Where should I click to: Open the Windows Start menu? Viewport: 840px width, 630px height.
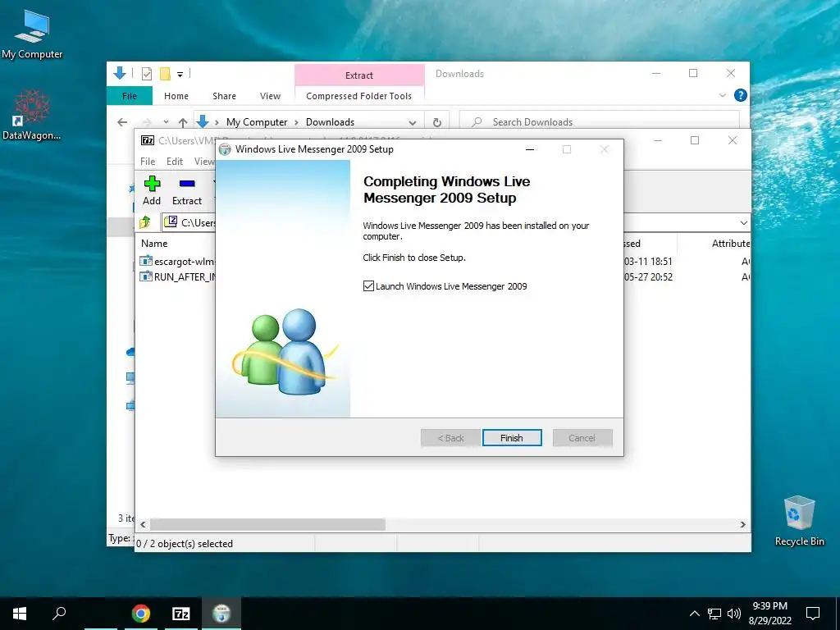(20, 614)
